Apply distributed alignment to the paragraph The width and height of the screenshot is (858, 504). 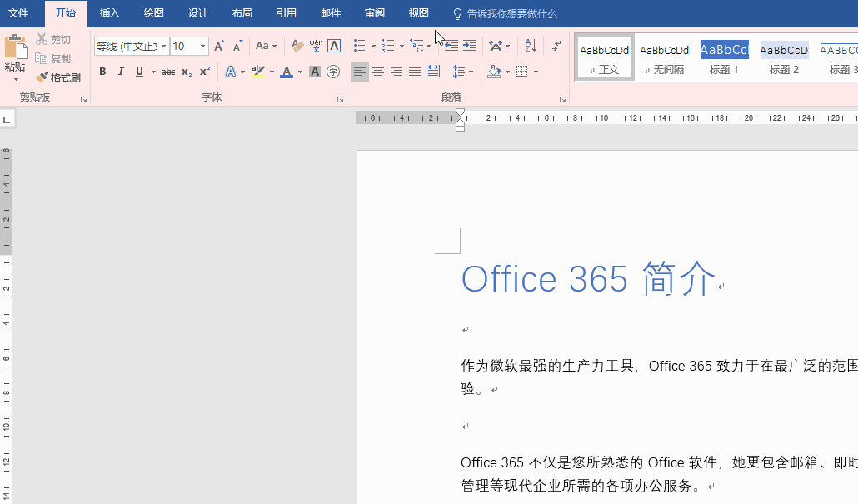433,72
